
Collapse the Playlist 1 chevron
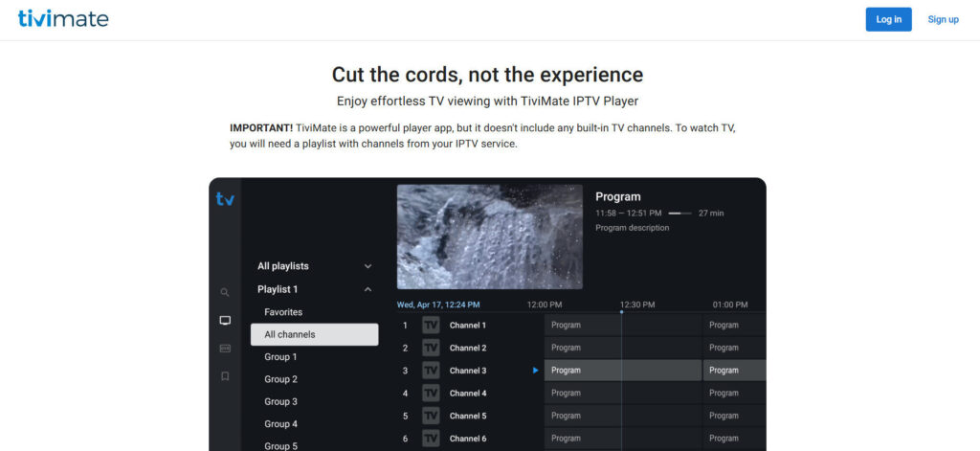point(368,289)
